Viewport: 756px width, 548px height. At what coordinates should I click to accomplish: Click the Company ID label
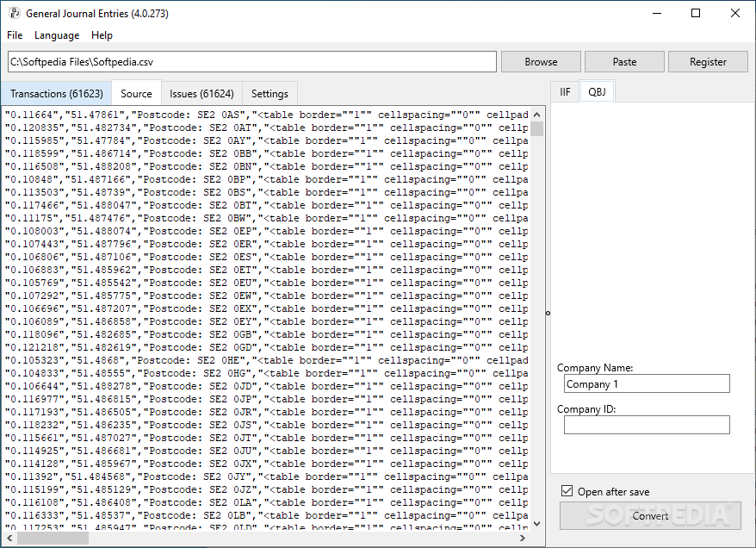pos(586,409)
